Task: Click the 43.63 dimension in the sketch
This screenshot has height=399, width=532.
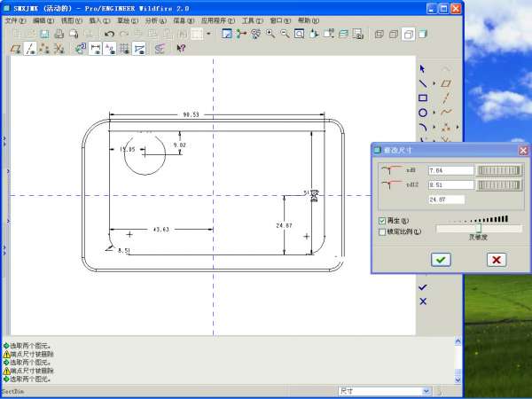Action: [x=160, y=230]
